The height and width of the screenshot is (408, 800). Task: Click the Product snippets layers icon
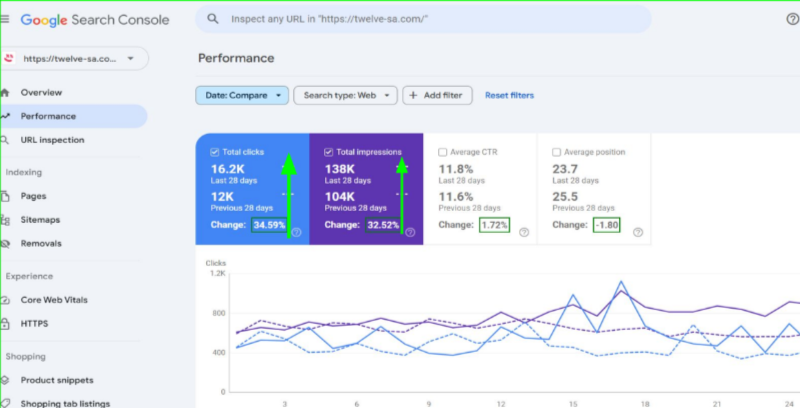[x=5, y=380]
